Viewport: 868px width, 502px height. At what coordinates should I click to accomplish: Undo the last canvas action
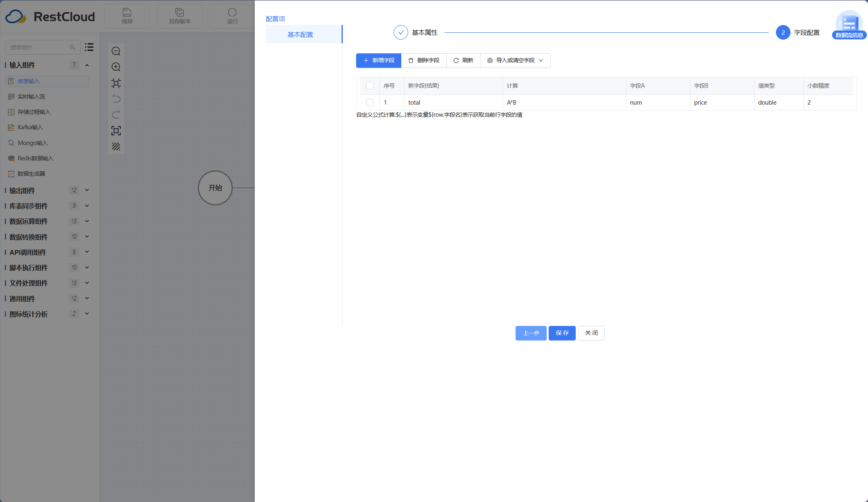(116, 99)
